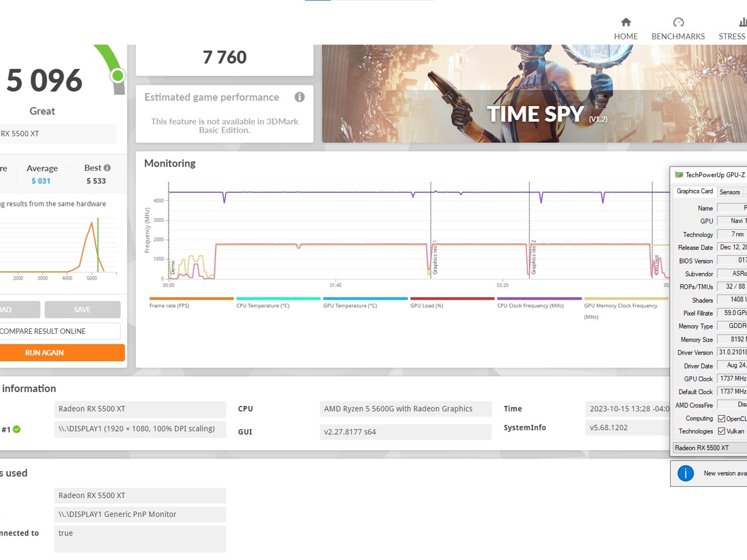The width and height of the screenshot is (747, 560).
Task: Click the Monitoring heading
Action: (x=170, y=163)
